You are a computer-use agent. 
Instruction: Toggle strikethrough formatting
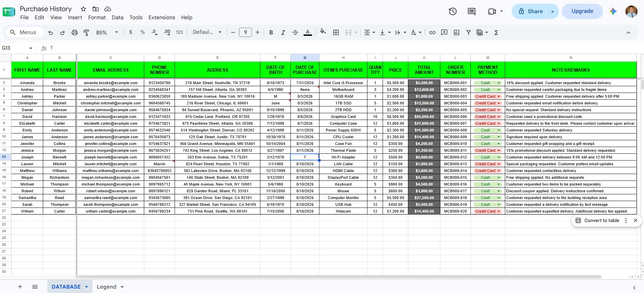point(295,32)
